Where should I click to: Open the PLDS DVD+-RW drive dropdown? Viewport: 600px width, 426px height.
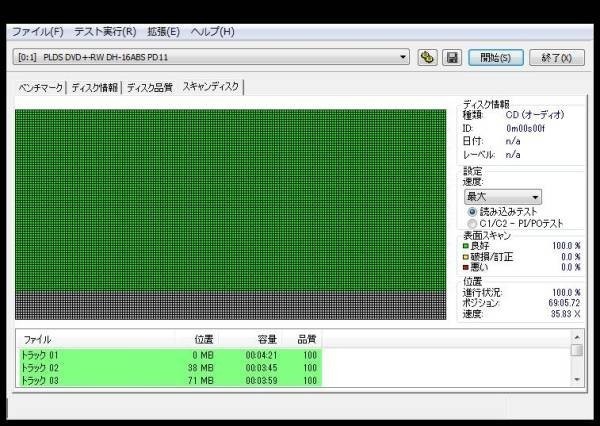(211, 57)
